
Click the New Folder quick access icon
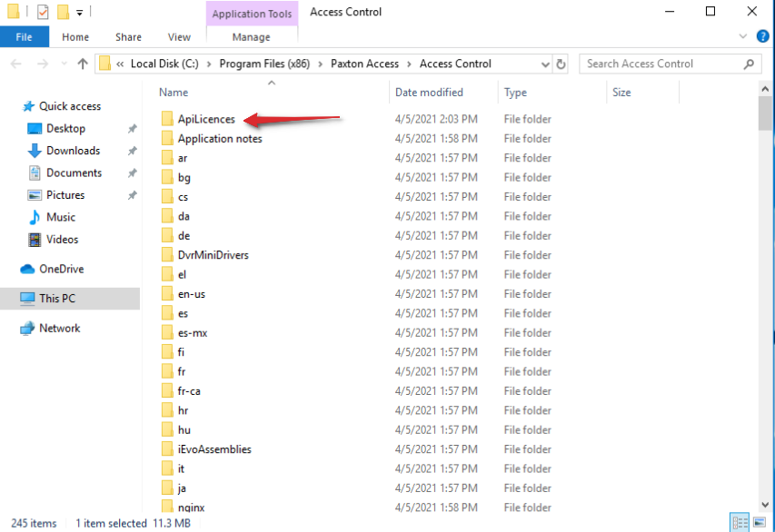[62, 11]
